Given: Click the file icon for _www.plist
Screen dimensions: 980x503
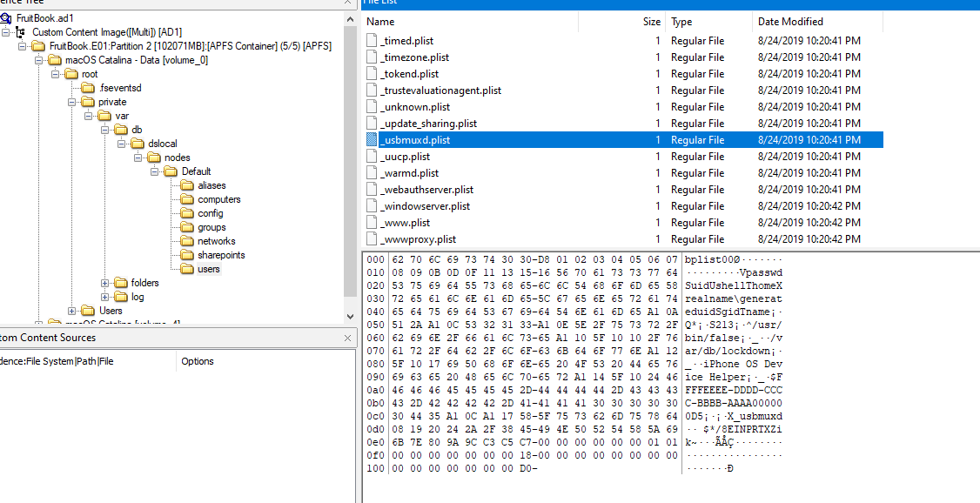Looking at the screenshot, I should tap(372, 223).
